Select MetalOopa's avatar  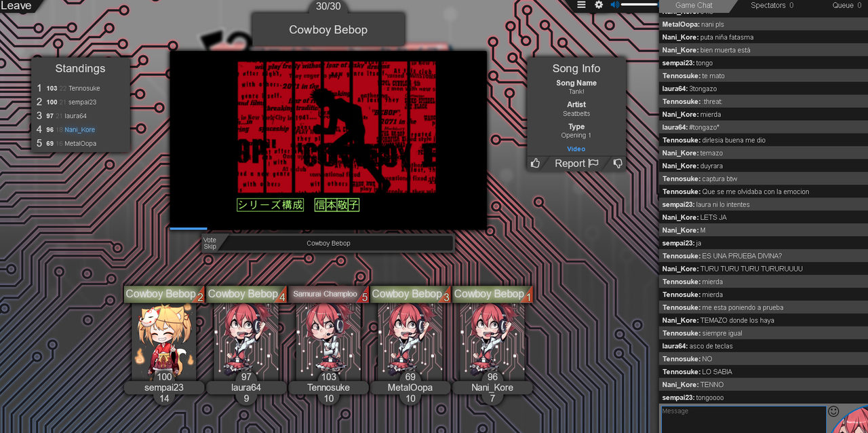(x=410, y=341)
